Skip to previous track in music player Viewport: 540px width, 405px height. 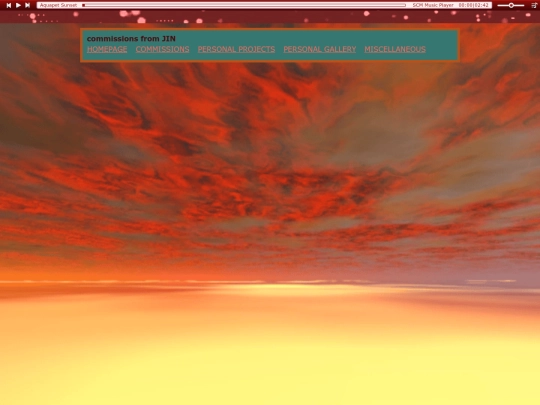9,5
